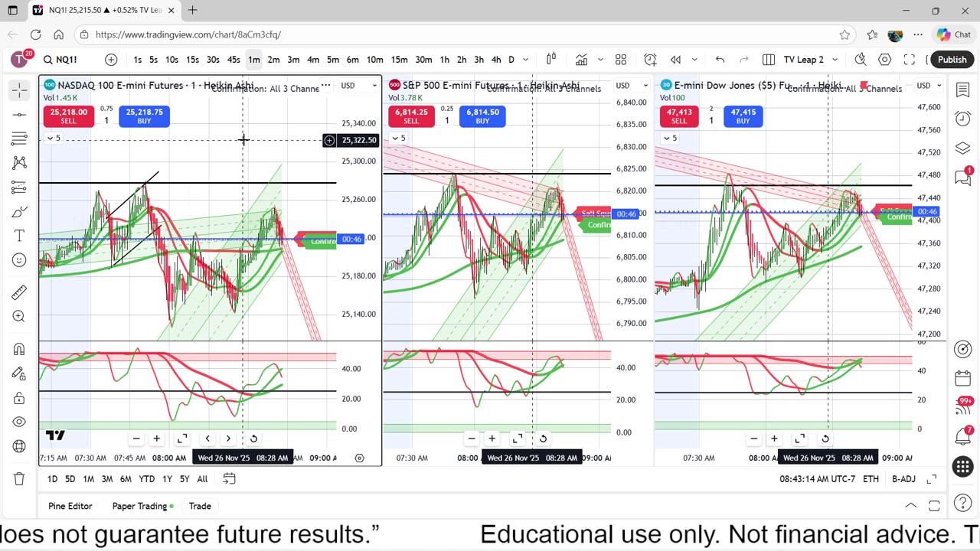Select the crosshair cursor tool
The image size is (980, 551).
[19, 90]
